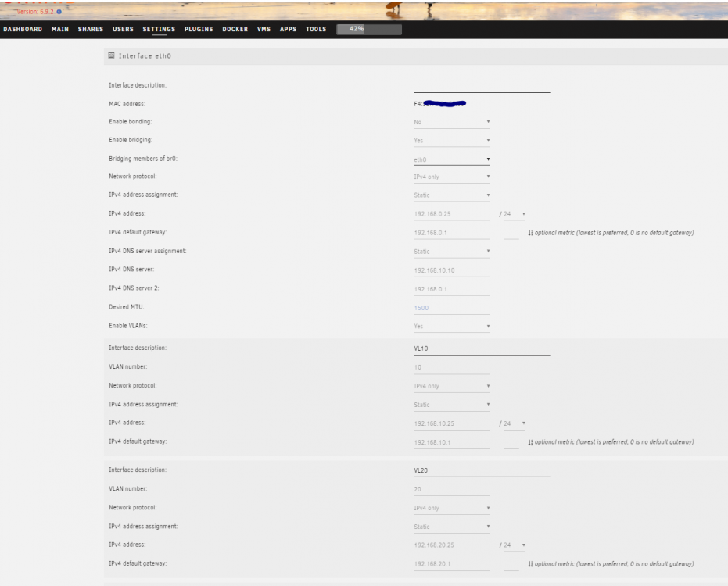Open the Dashboard tab
Image resolution: width=728 pixels, height=586 pixels.
[23, 29]
